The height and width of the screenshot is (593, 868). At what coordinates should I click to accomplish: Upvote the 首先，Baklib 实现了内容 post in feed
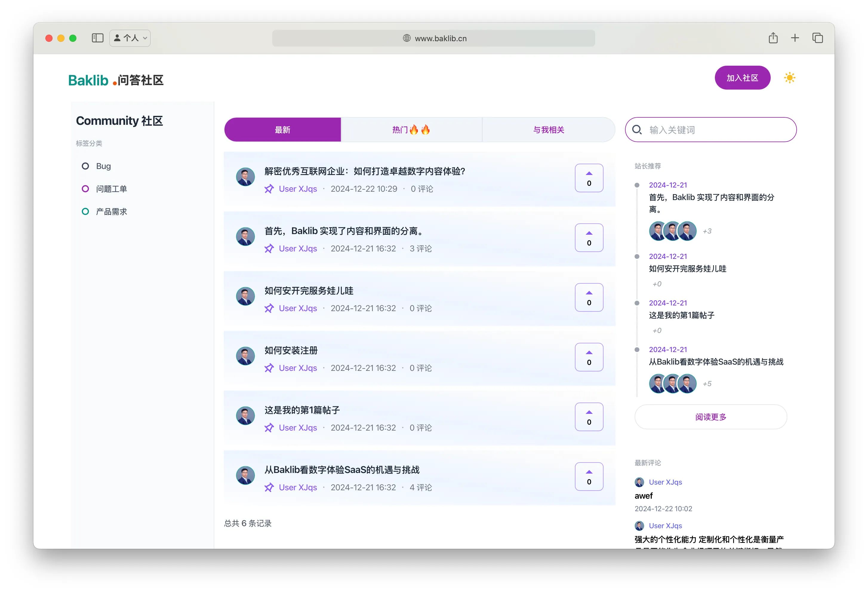589,238
